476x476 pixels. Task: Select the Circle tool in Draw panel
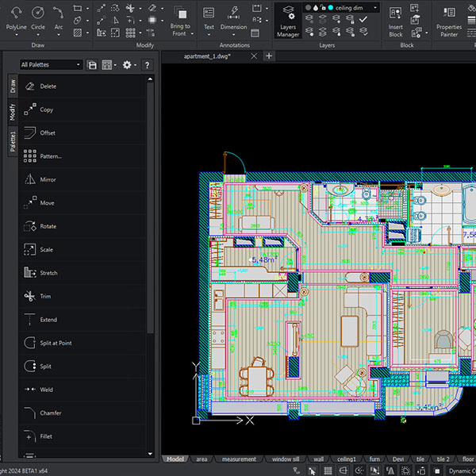38,17
